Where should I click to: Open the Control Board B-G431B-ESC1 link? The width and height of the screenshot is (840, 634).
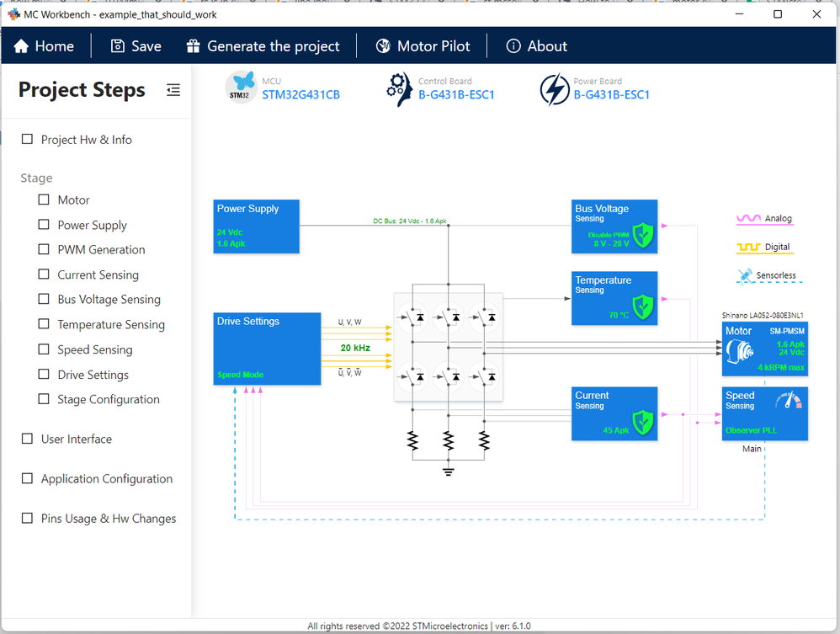coord(456,95)
